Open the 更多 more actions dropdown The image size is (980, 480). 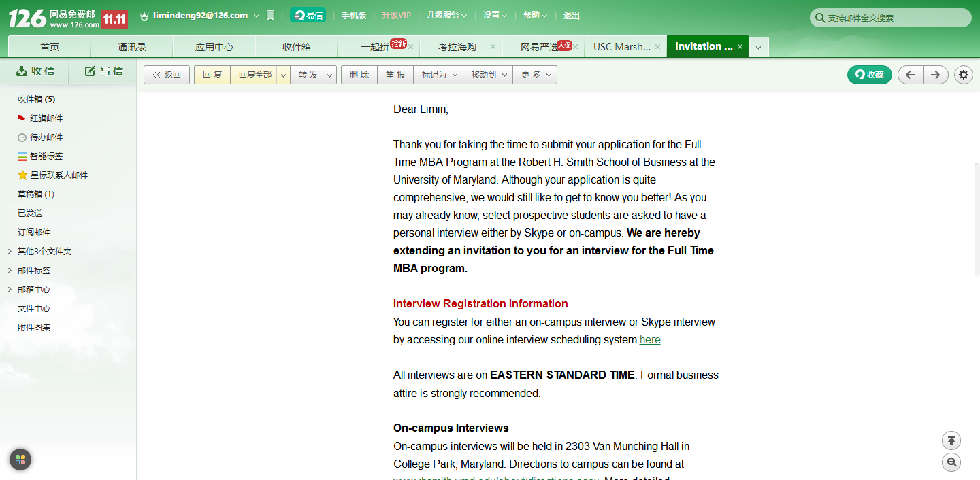click(x=535, y=75)
